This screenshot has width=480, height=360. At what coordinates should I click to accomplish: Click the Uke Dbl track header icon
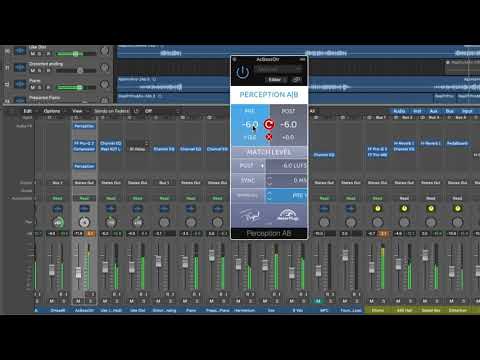pyautogui.click(x=20, y=51)
